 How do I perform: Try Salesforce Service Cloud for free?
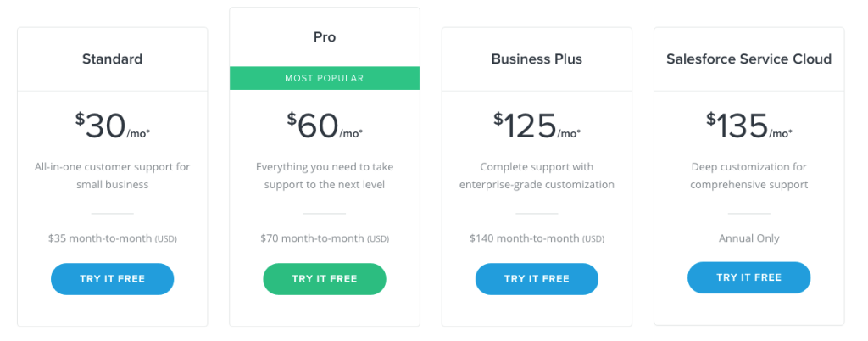point(748,277)
